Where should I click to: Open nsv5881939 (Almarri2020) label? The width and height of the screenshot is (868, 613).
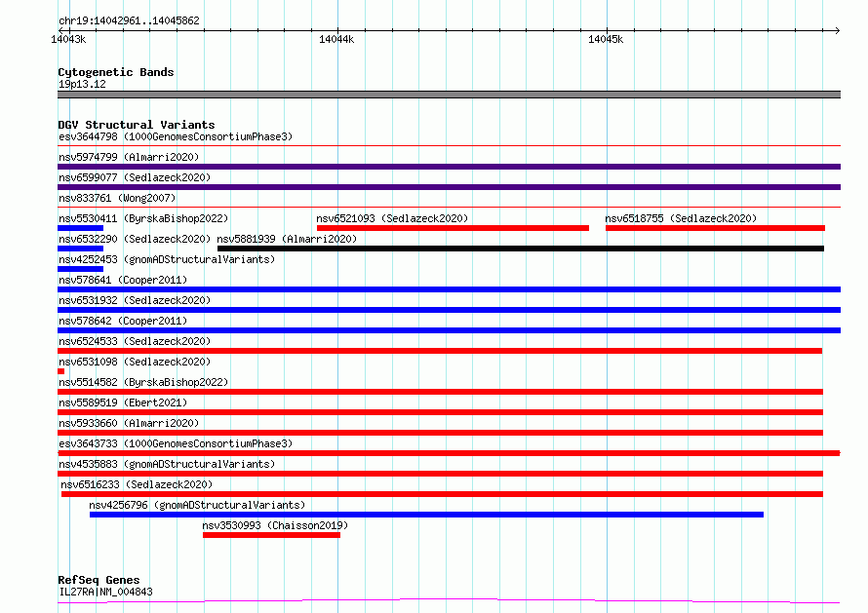(x=287, y=239)
